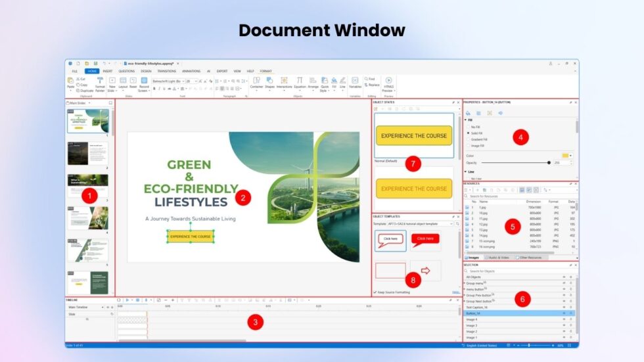Click the Copy button
The width and height of the screenshot is (644, 362).
(81, 85)
